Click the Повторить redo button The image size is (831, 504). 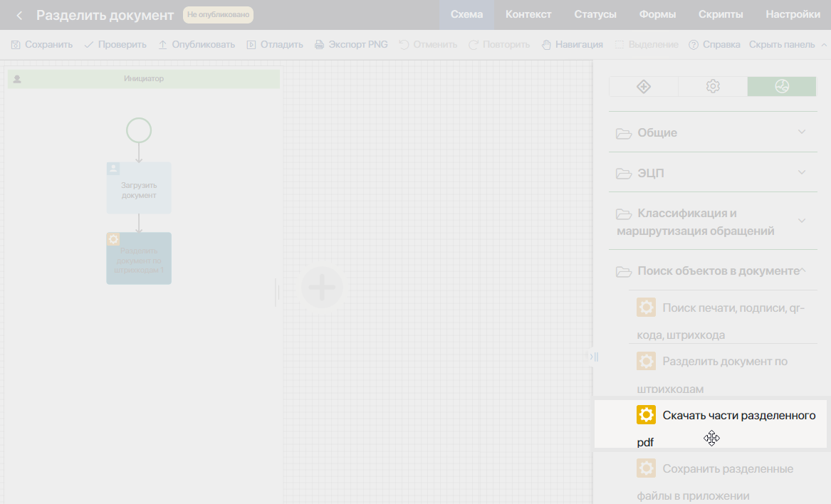click(499, 45)
